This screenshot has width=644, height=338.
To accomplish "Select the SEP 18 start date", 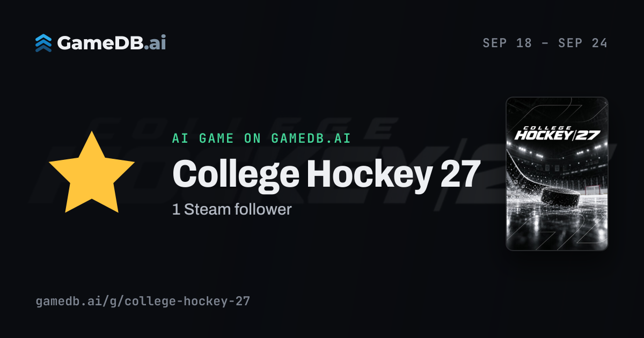I will 507,43.
